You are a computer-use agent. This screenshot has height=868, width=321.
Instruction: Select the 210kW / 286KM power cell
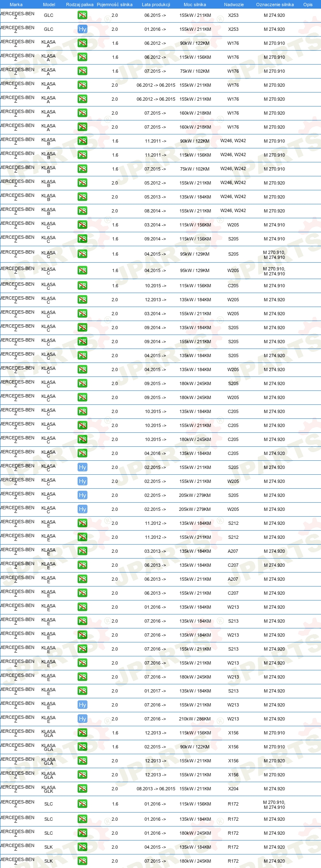195,719
